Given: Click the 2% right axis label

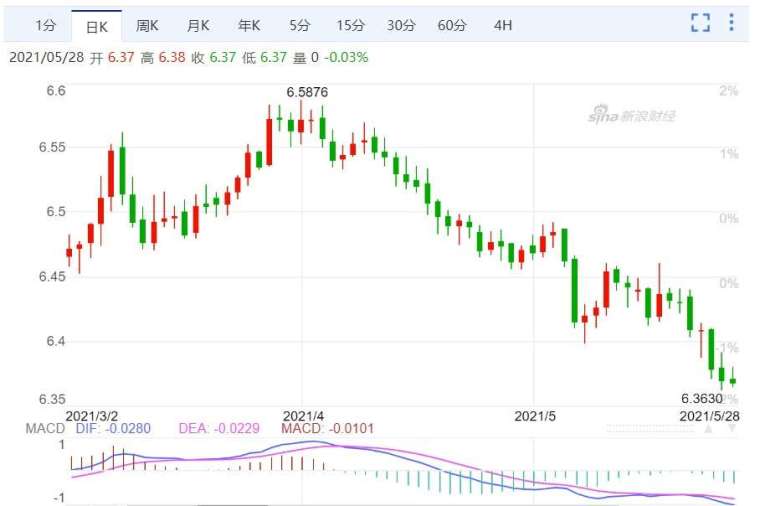Looking at the screenshot, I should (x=728, y=91).
